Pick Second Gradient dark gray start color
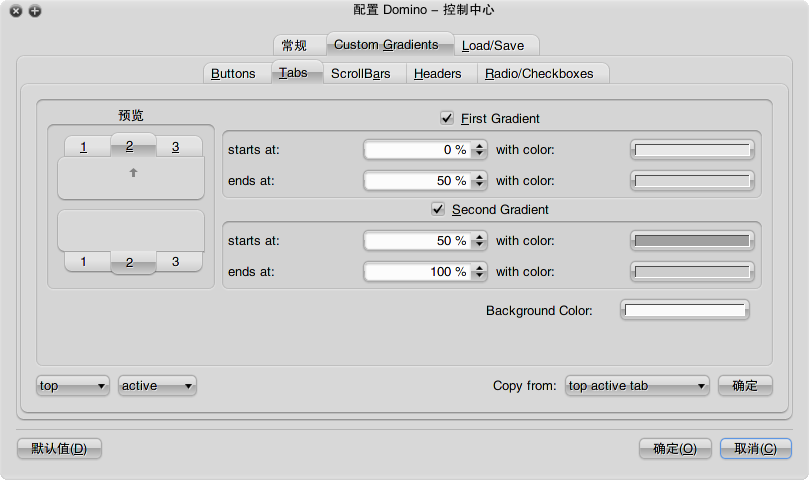Image resolution: width=809 pixels, height=480 pixels. [x=692, y=241]
